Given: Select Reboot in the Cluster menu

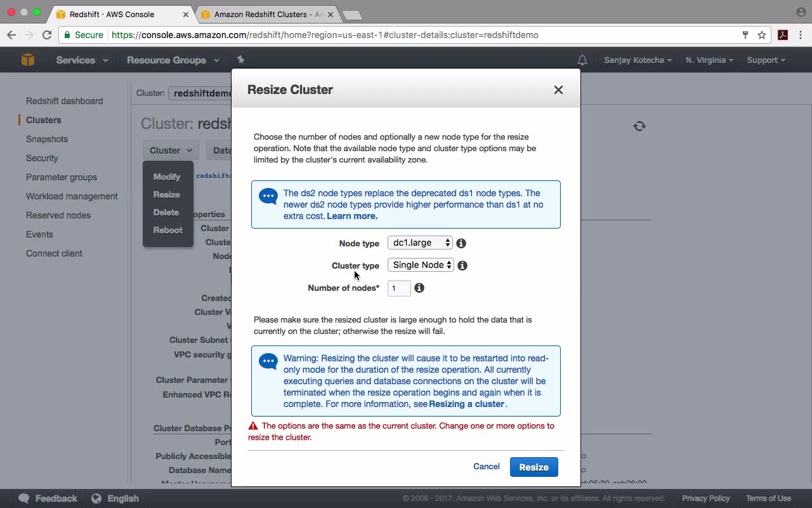Looking at the screenshot, I should [168, 230].
